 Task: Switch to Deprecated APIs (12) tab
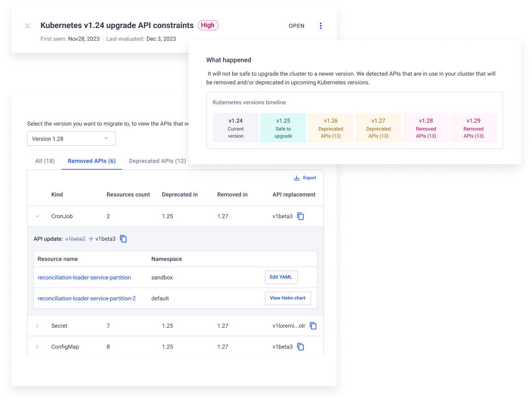pos(157,161)
